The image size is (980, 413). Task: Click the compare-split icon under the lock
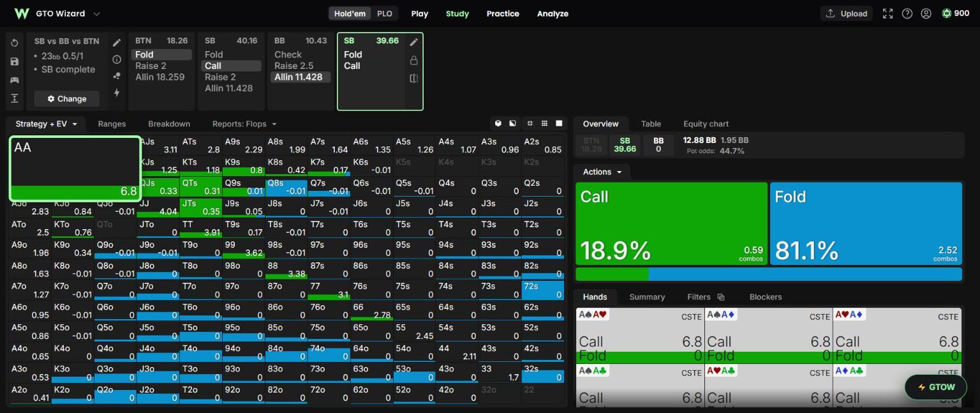coord(413,78)
